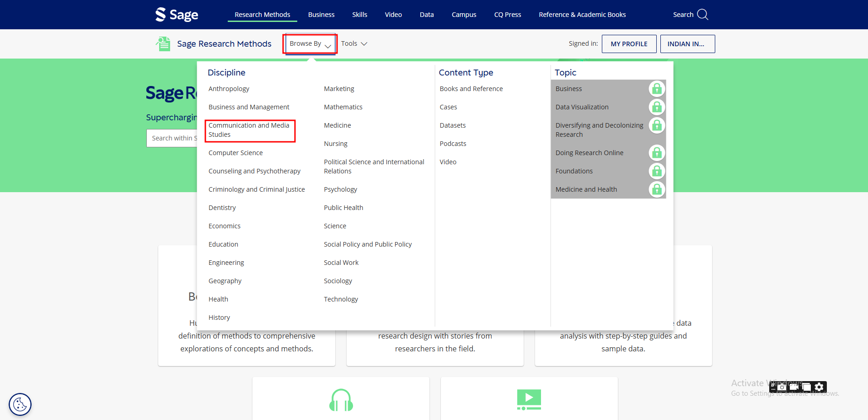Click lock icon beside Foundations topic
Screen dimensions: 868x420
pyautogui.click(x=657, y=171)
